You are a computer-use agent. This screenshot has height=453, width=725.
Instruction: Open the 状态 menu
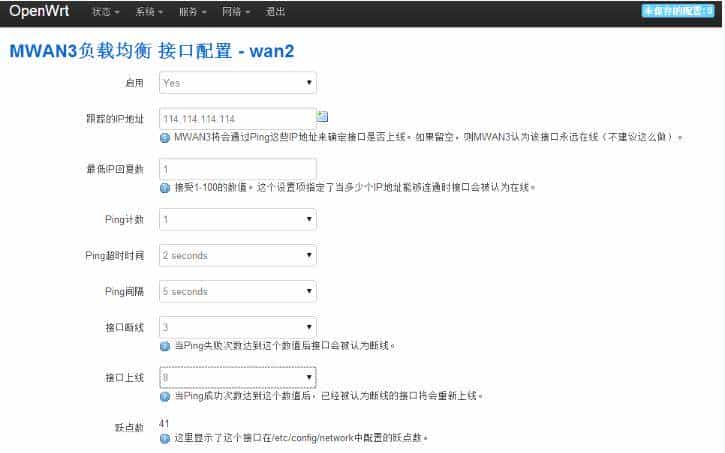tap(106, 12)
